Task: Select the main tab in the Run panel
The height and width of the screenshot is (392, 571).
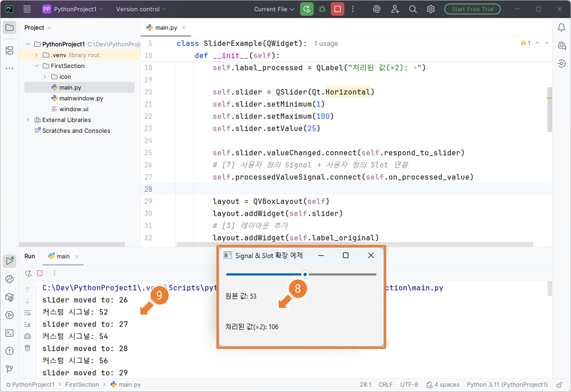Action: pos(59,256)
